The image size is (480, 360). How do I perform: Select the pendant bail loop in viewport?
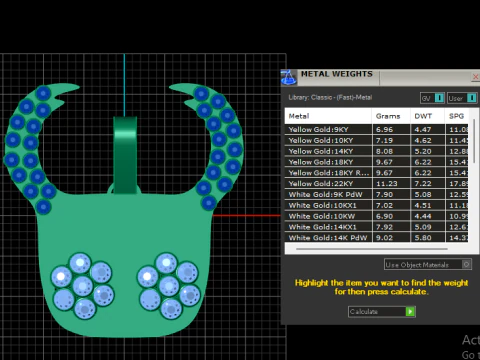pos(125,155)
